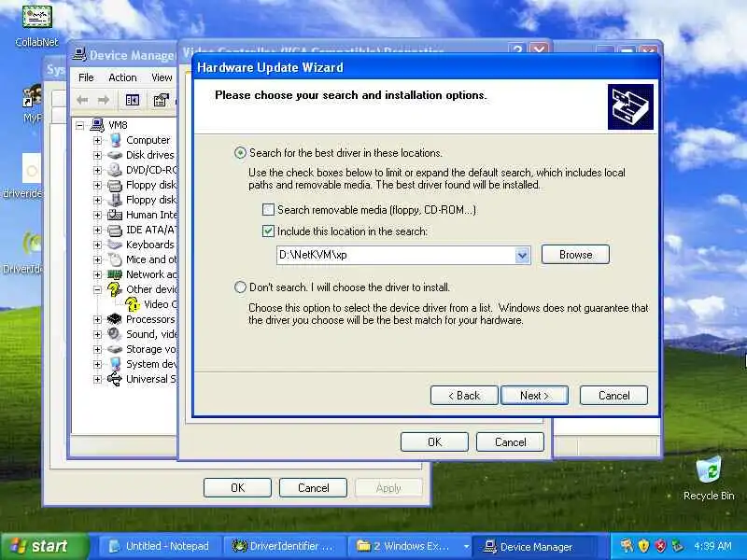The image size is (747, 560).
Task: Enable 'Search removable media' checkbox
Action: 268,209
